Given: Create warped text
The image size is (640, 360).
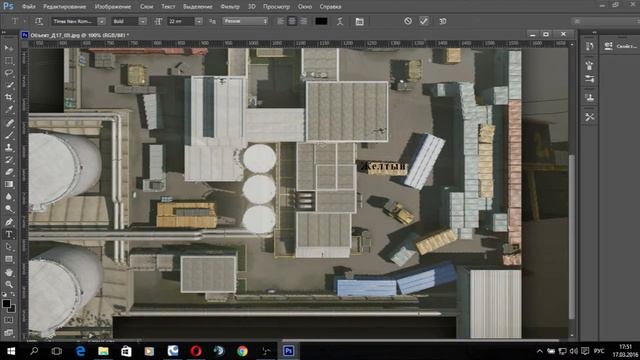Looking at the screenshot, I should 340,21.
